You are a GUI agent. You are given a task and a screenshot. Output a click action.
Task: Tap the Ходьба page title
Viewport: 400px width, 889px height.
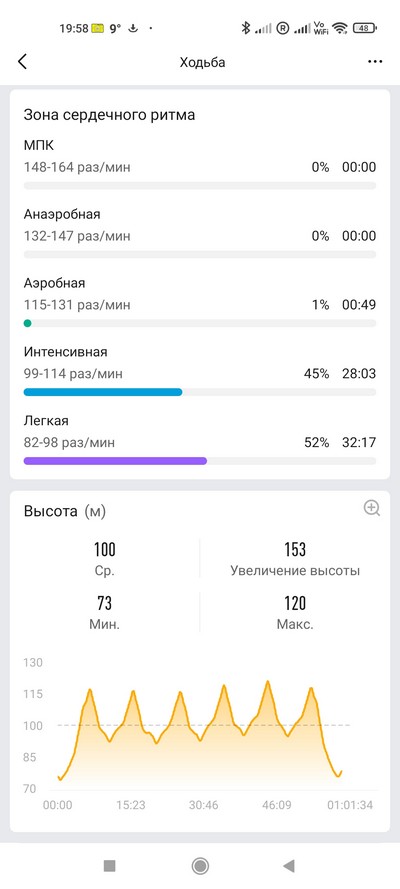click(x=202, y=62)
